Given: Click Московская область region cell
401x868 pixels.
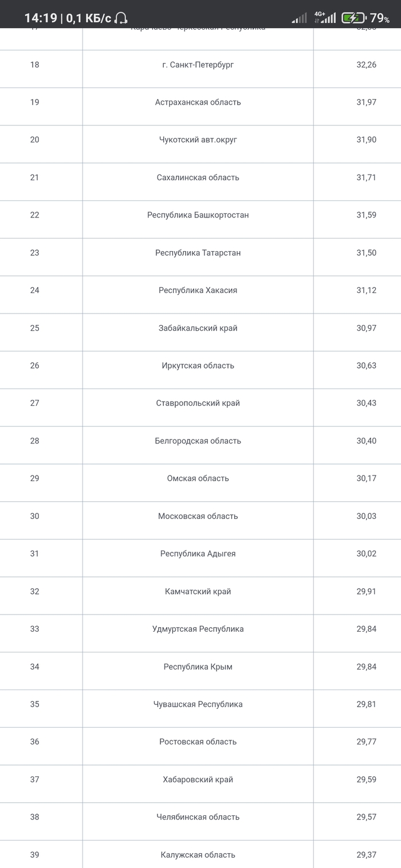Looking at the screenshot, I should coord(198,516).
